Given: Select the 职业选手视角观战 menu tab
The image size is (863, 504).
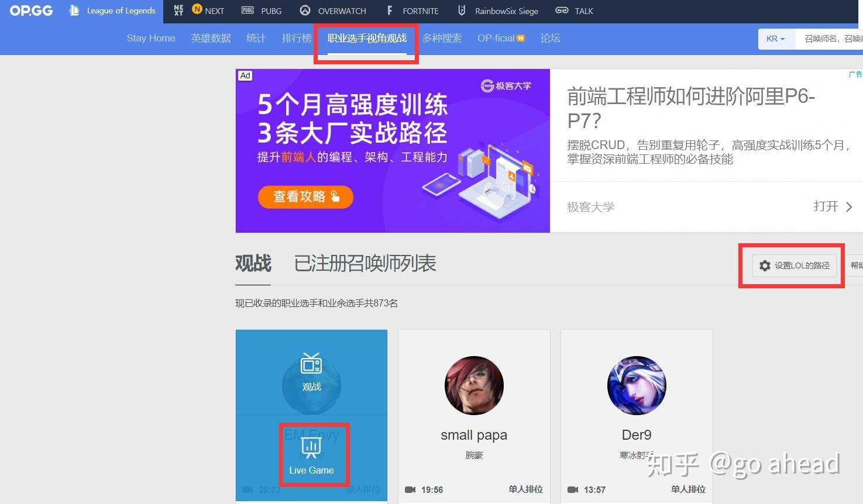Looking at the screenshot, I should point(367,38).
